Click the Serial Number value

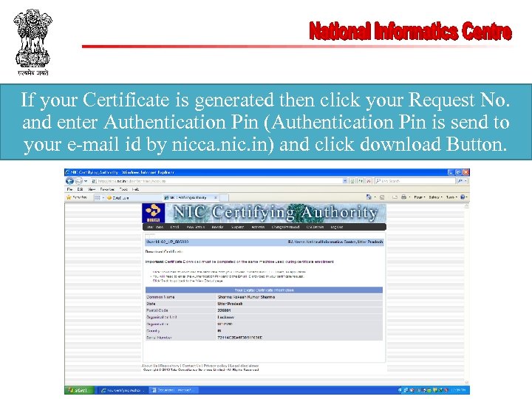coord(240,338)
